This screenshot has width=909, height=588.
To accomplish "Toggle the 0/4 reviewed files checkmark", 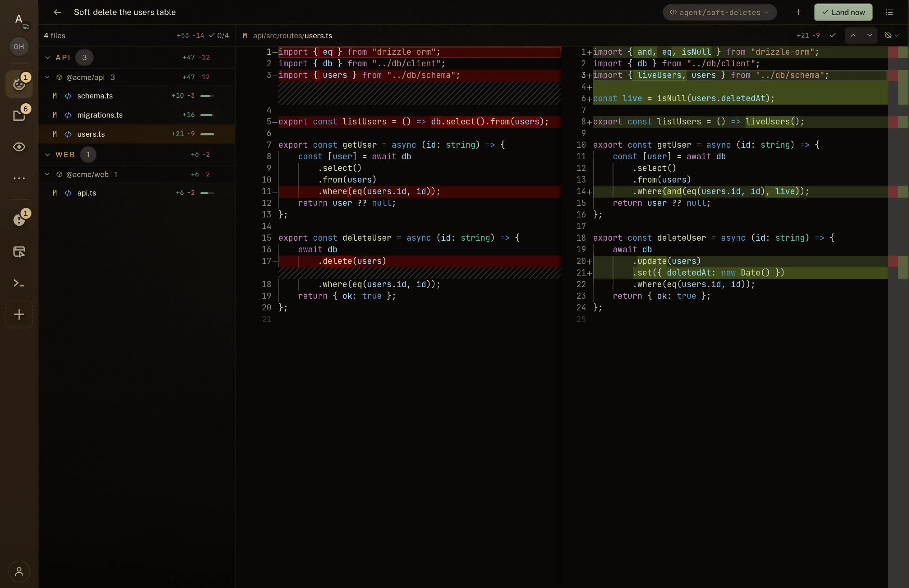I will [219, 36].
